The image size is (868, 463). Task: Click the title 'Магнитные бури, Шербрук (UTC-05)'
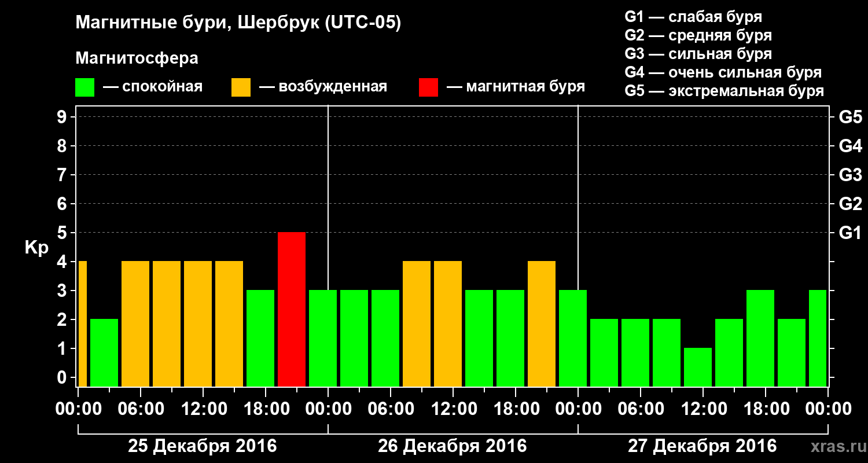pyautogui.click(x=238, y=23)
